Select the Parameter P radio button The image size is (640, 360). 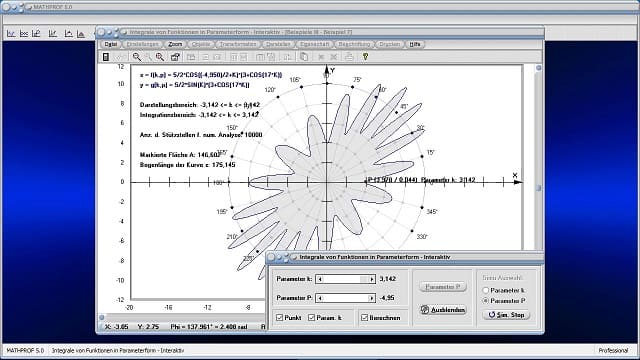click(485, 301)
